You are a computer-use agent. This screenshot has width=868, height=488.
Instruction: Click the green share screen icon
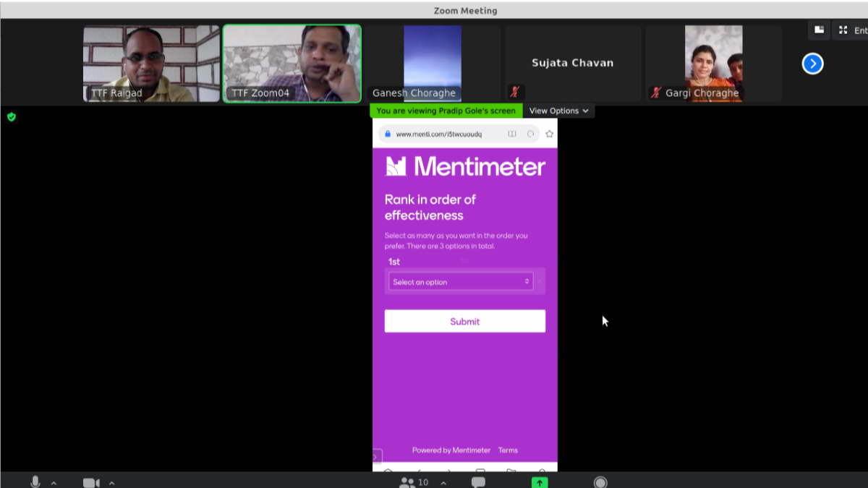coord(540,482)
